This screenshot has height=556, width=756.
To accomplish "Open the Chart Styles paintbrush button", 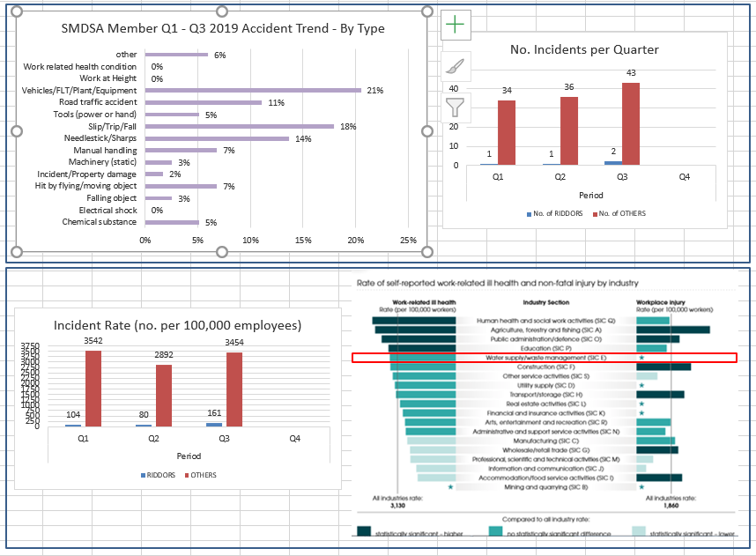I will (x=455, y=66).
